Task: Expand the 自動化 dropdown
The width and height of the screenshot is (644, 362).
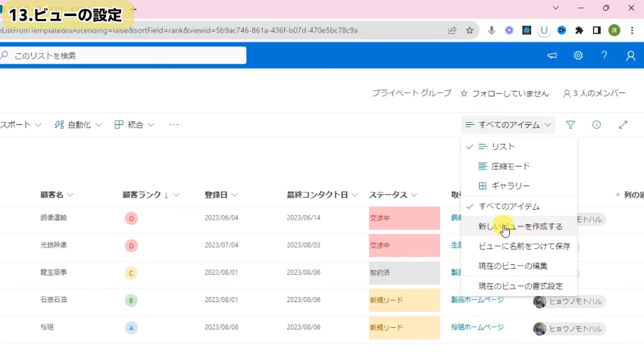Action: click(79, 125)
